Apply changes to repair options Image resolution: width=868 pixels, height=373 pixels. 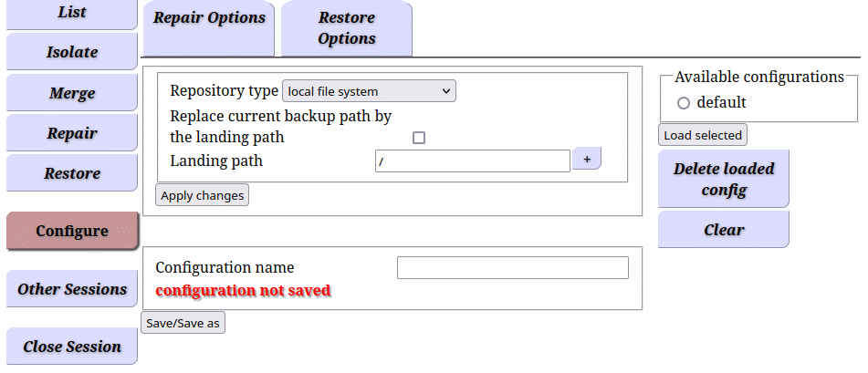tap(202, 195)
